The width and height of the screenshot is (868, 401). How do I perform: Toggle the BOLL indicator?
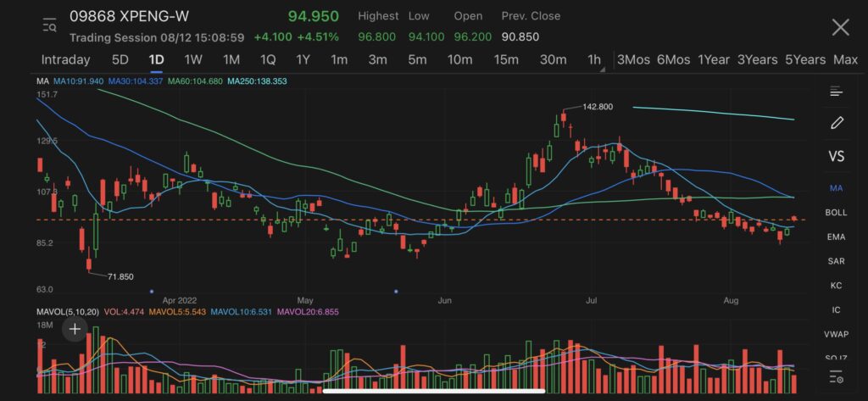(x=836, y=213)
